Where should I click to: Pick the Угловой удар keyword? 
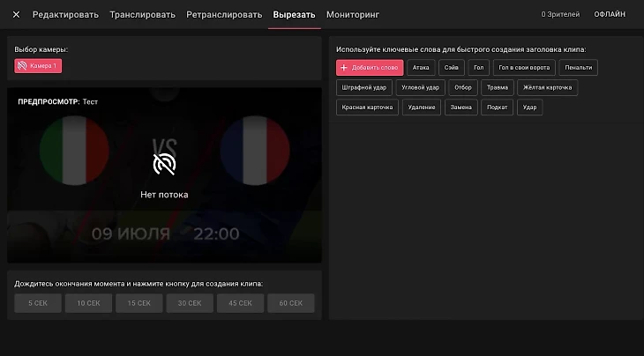(x=420, y=87)
